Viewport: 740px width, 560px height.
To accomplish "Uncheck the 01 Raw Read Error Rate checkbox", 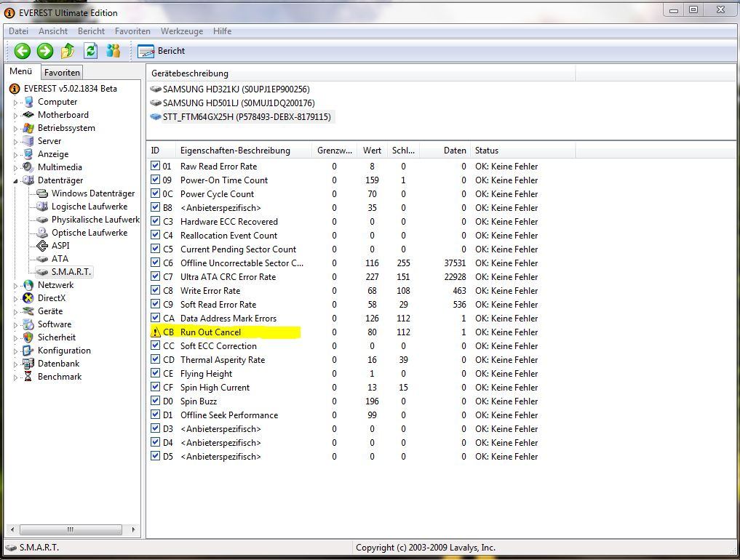I will tap(155, 166).
